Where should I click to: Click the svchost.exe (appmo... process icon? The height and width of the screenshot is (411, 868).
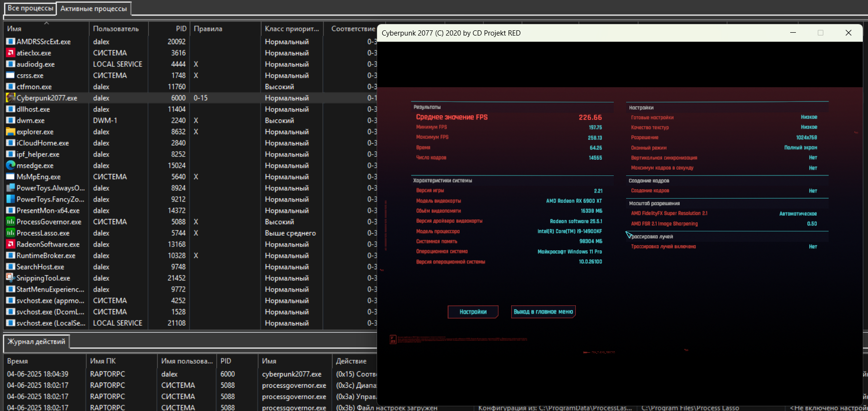[10, 301]
